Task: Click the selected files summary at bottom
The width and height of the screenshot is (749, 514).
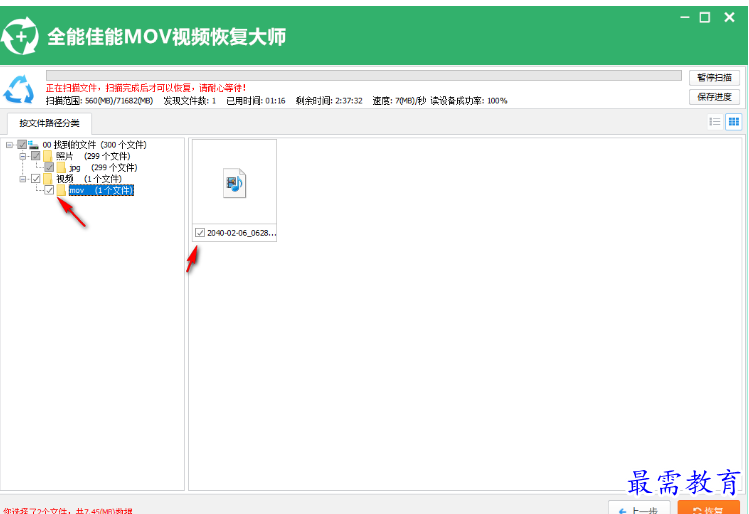Action: (68, 511)
